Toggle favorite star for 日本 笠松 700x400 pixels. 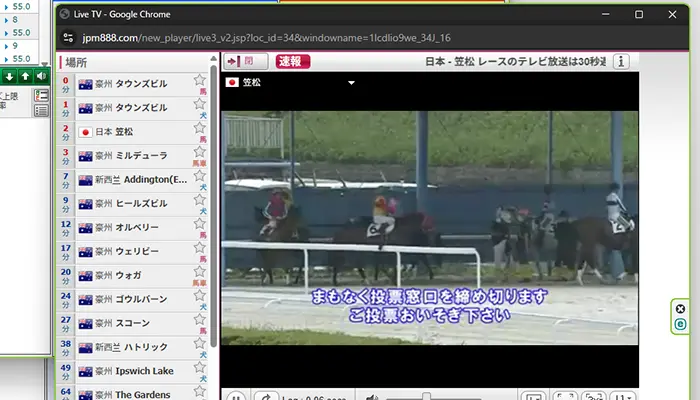click(x=200, y=128)
